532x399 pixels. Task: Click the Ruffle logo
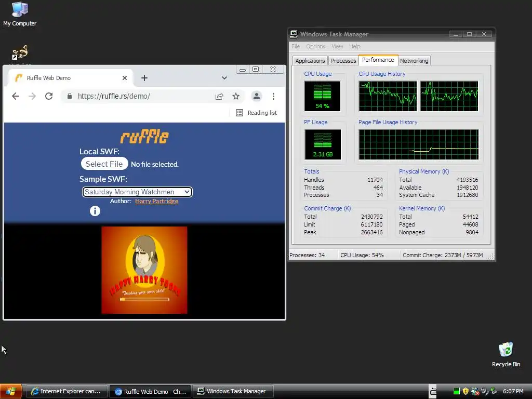(144, 137)
